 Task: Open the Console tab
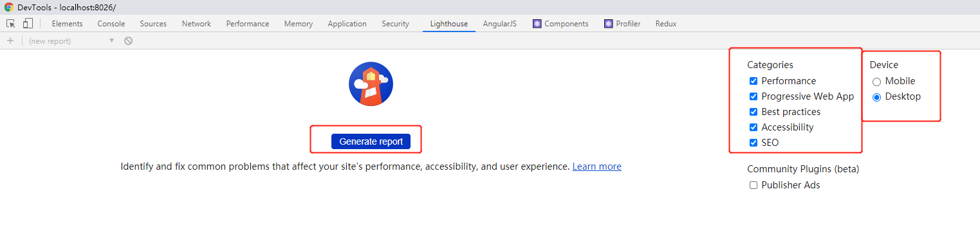coord(111,24)
